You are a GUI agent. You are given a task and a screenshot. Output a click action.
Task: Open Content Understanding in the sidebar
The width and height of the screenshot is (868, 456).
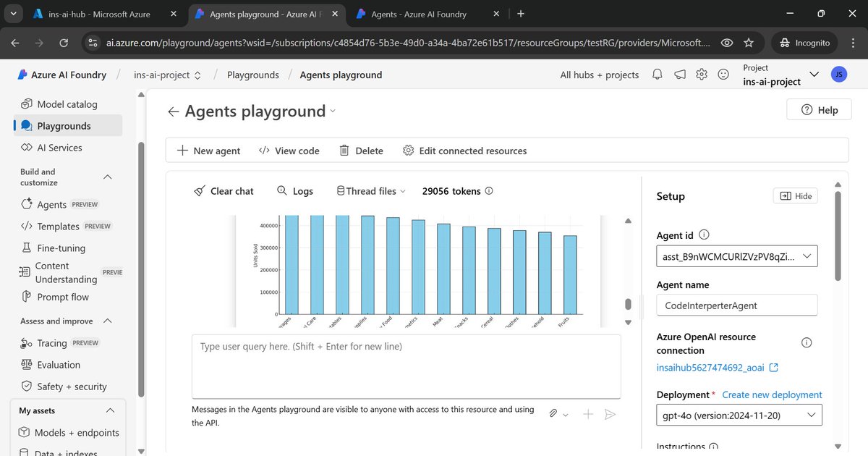[67, 273]
